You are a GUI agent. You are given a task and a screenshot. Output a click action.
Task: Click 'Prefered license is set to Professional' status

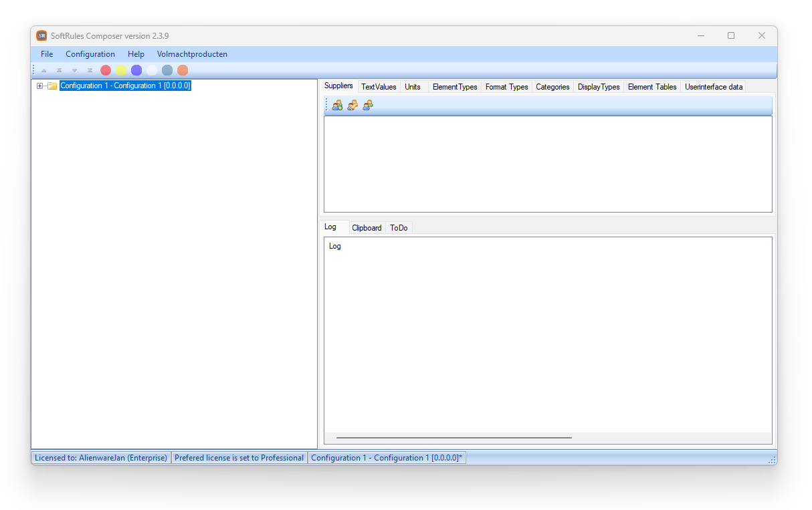pyautogui.click(x=239, y=458)
